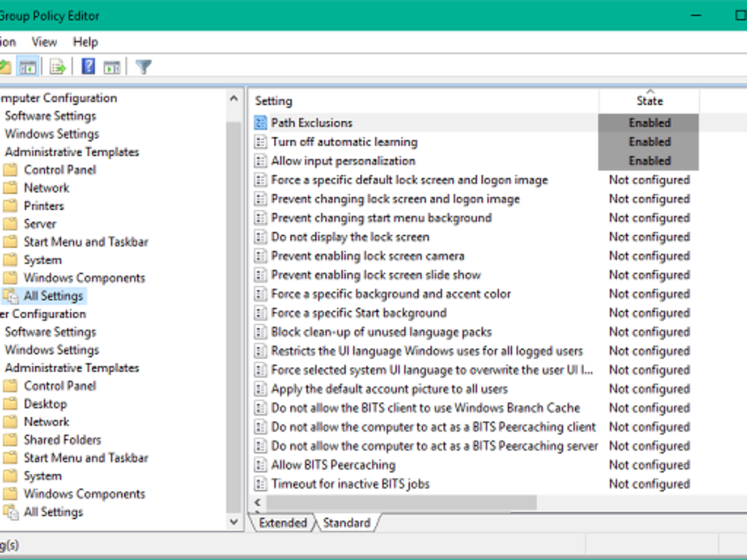This screenshot has height=560, width=747.
Task: Click the settings list horizontal scrollbar thumb
Action: click(402, 502)
